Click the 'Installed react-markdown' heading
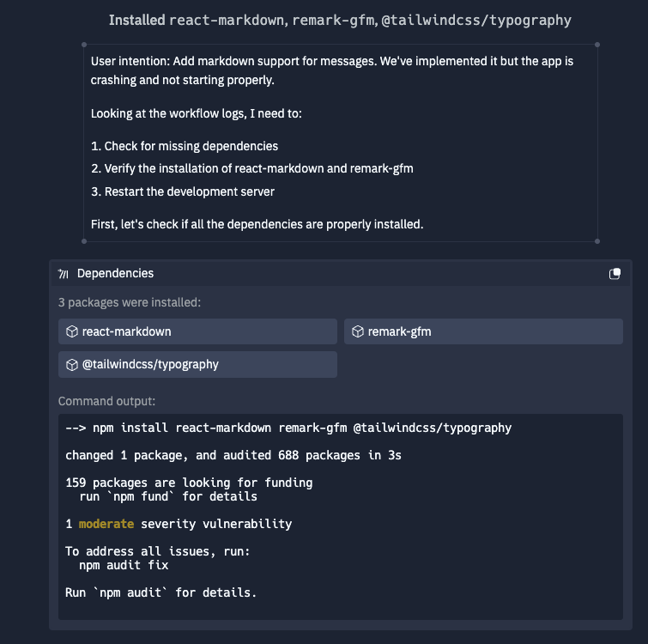The height and width of the screenshot is (644, 648). pos(340,20)
